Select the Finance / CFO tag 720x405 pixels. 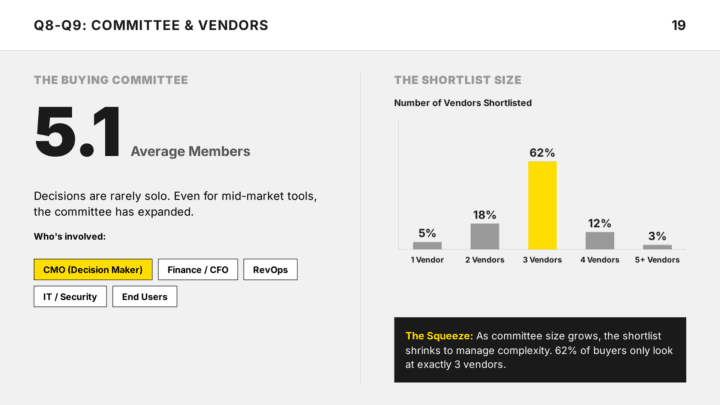coord(198,270)
